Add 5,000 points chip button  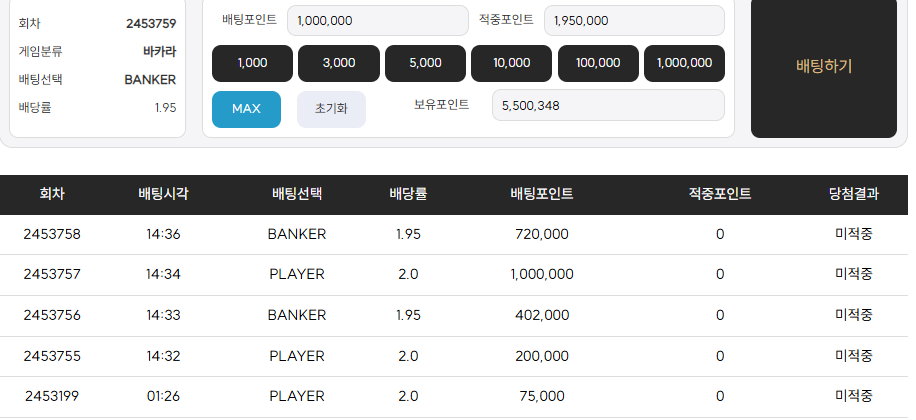[425, 63]
